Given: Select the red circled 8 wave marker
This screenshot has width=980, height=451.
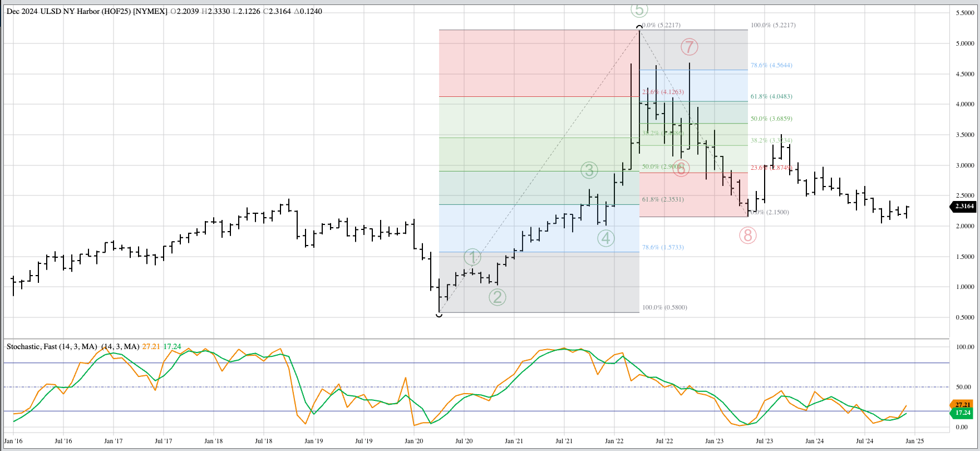Looking at the screenshot, I should [x=747, y=236].
